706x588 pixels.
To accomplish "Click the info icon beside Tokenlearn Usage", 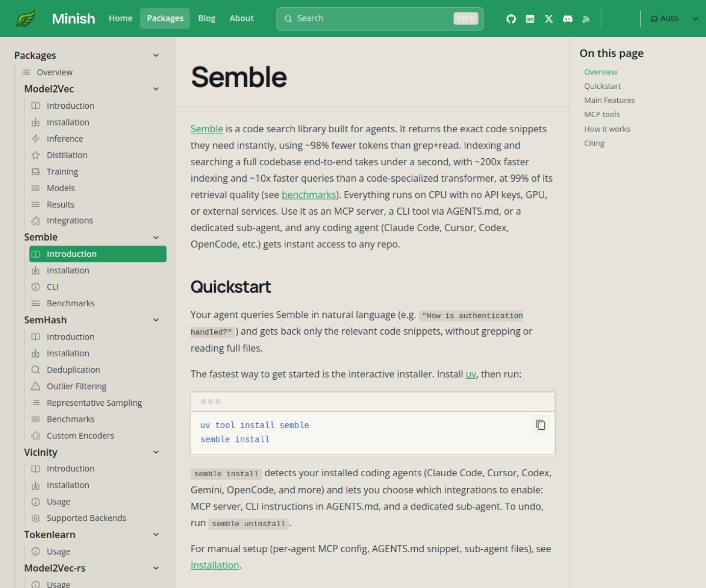I will tap(36, 552).
